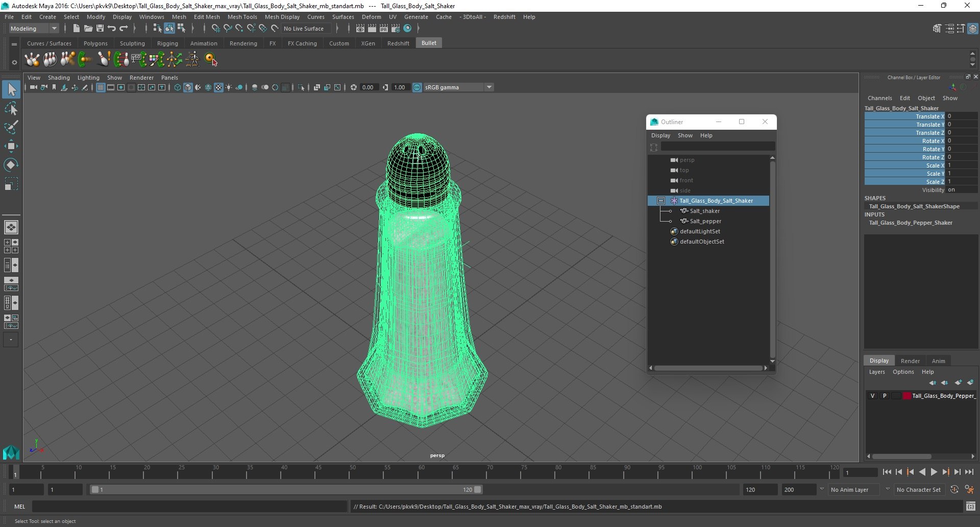Image resolution: width=980 pixels, height=527 pixels.
Task: Open the Outliner Display menu
Action: (660, 135)
